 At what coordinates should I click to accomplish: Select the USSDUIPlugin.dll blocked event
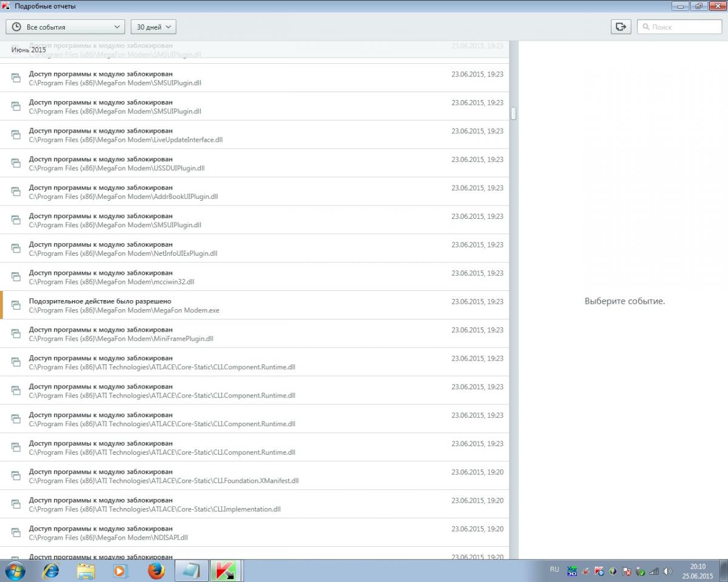click(x=254, y=163)
